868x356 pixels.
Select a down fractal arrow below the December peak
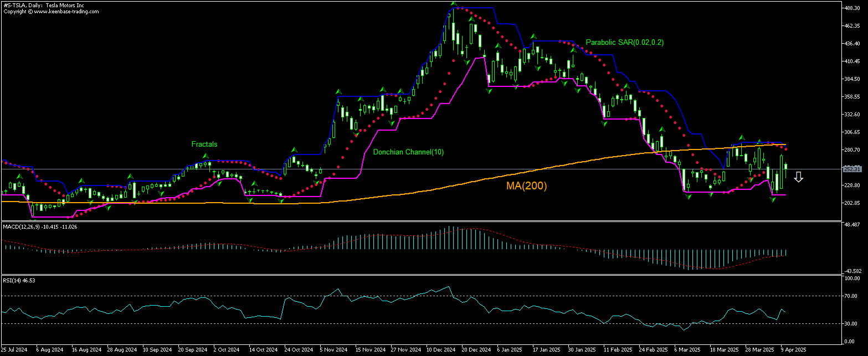(467, 61)
